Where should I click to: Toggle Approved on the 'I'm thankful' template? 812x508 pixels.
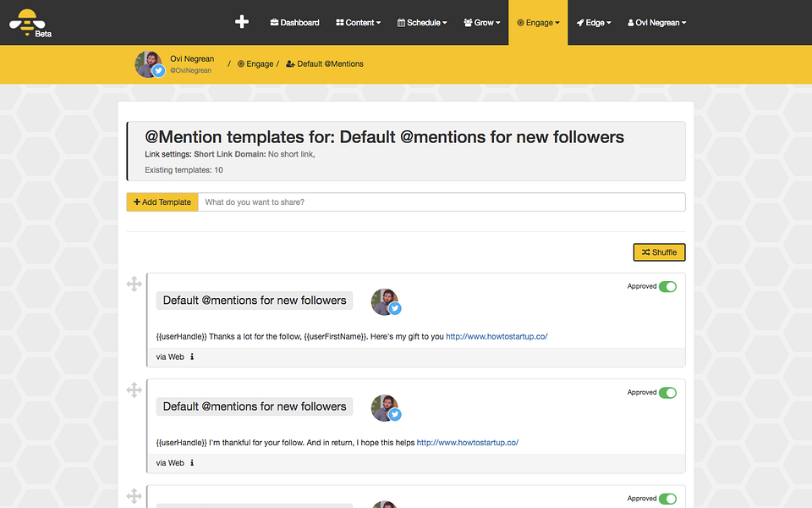(x=667, y=393)
